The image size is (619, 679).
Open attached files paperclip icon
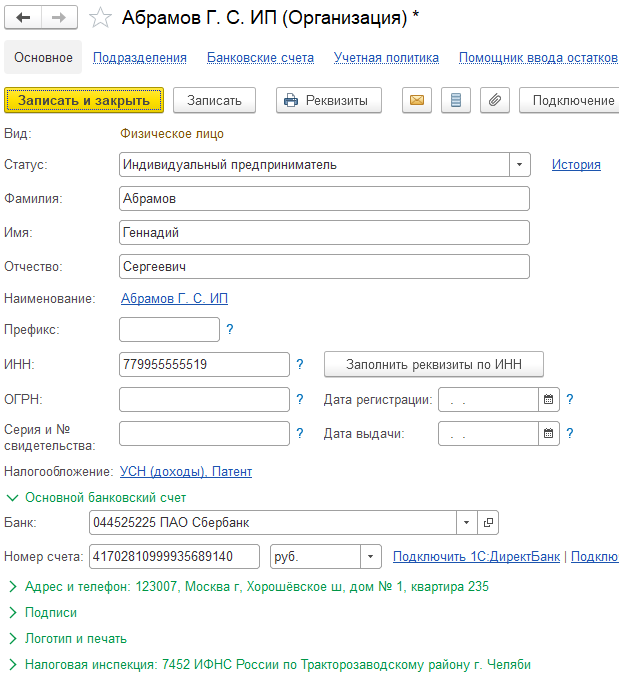(495, 100)
